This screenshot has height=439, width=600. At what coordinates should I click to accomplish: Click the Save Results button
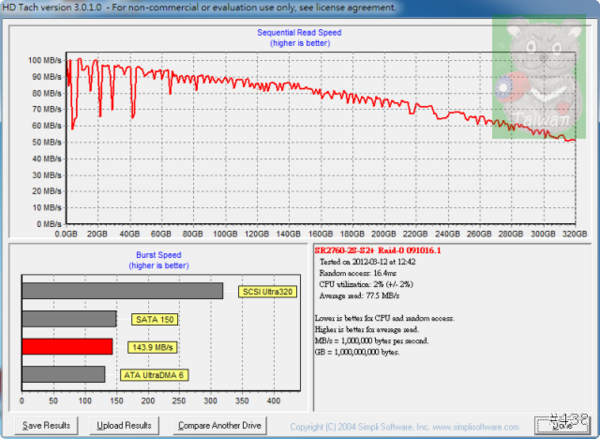pyautogui.click(x=47, y=425)
